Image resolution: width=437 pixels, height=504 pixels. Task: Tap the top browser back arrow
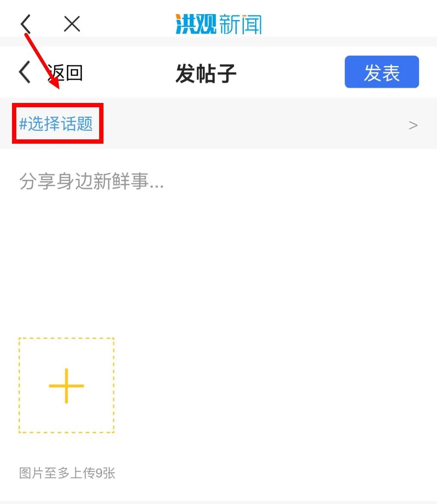(25, 24)
